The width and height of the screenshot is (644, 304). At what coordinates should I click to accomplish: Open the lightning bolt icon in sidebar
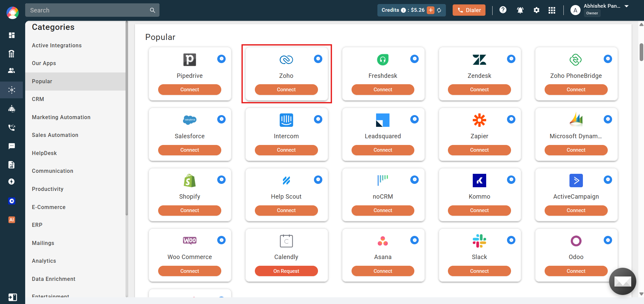12,182
